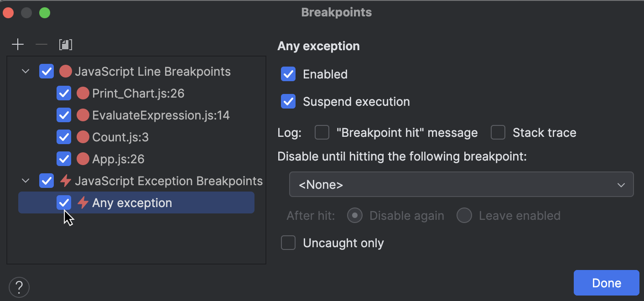
Task: Click the red breakpoint icon beside Print_Chart.js:26
Action: pos(83,93)
